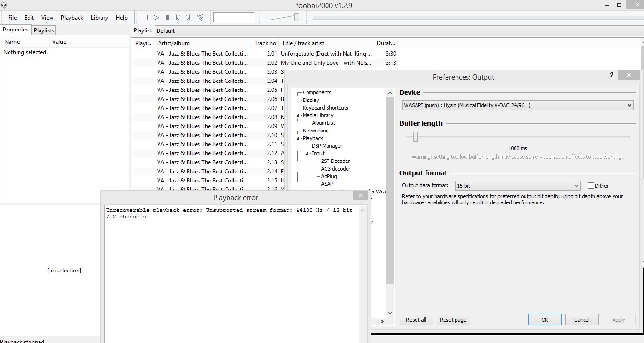
Task: Switch to the Playlists tab
Action: click(x=44, y=30)
